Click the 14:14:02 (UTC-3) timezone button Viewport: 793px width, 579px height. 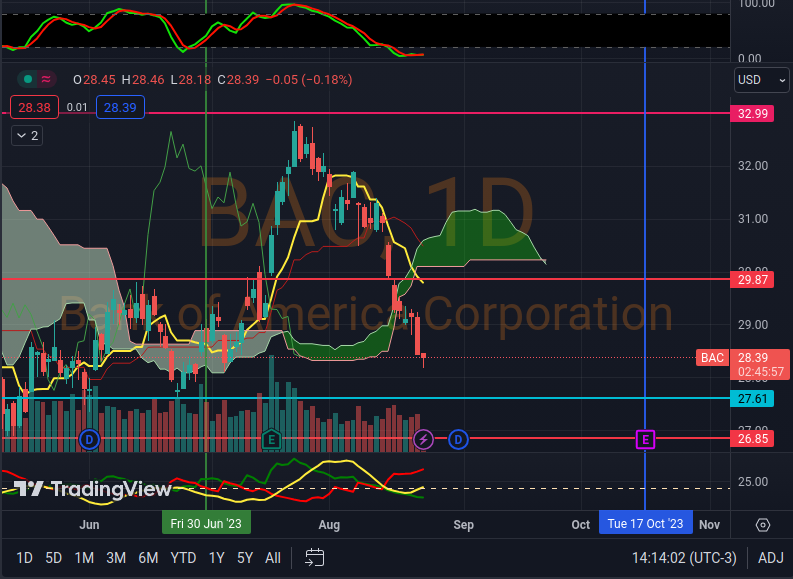point(684,558)
